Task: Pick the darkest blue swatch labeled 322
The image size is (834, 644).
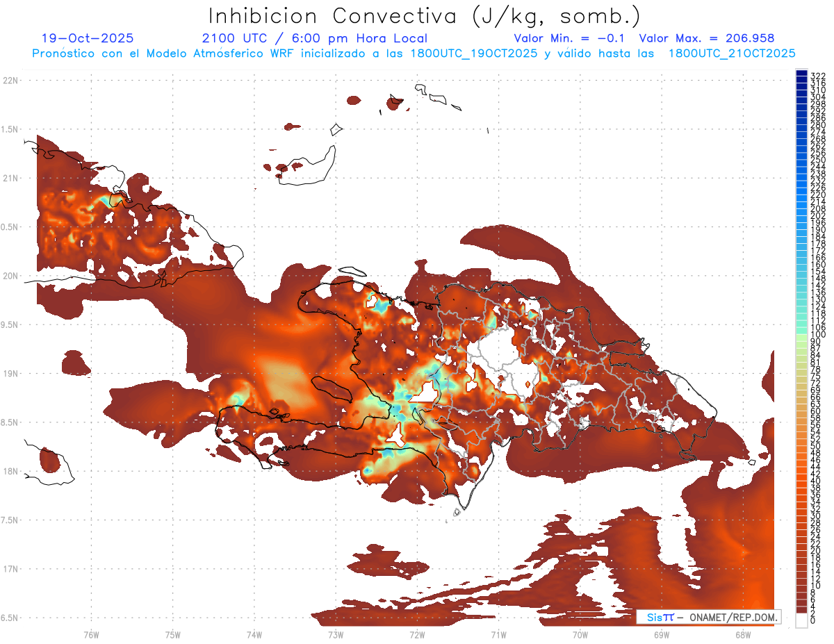Action: tap(801, 74)
